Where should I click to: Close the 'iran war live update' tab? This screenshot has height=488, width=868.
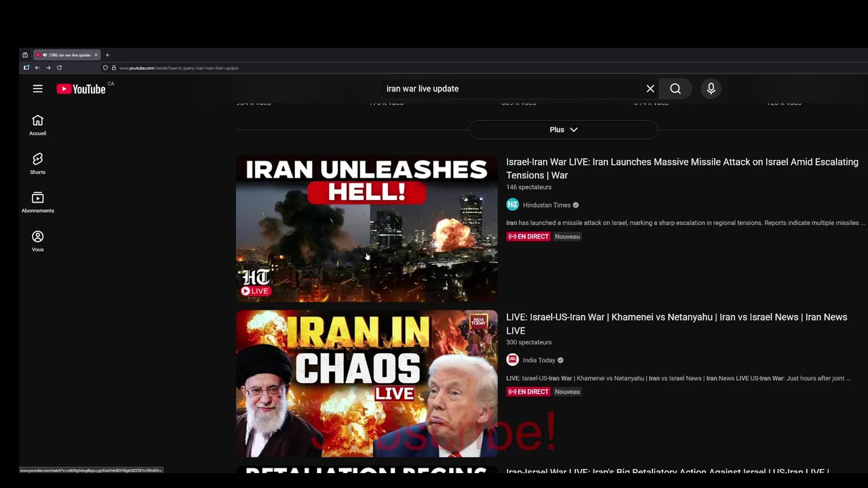[96, 55]
